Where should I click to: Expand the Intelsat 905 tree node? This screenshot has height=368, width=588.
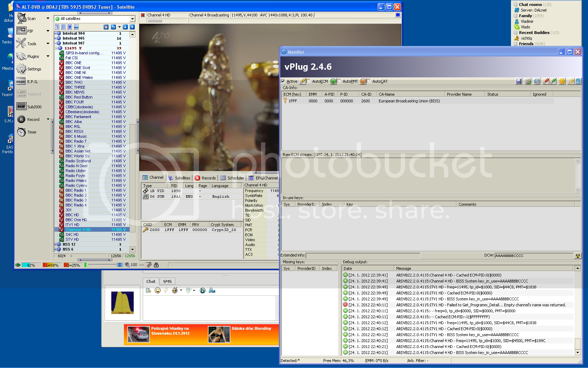pos(55,38)
